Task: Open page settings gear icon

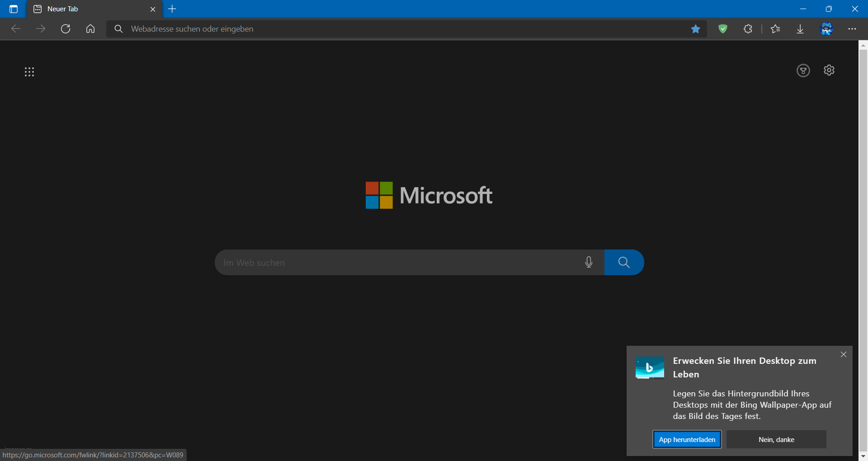Action: coord(829,70)
